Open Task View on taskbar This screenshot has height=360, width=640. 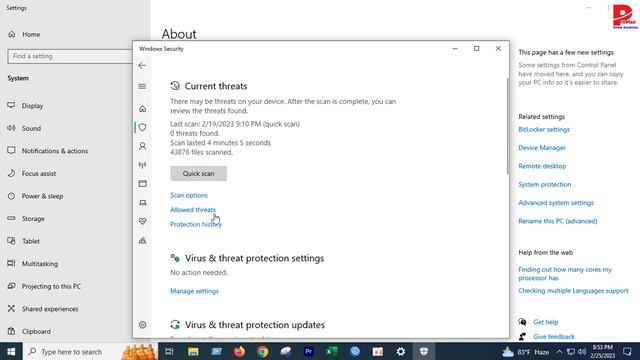[169, 351]
